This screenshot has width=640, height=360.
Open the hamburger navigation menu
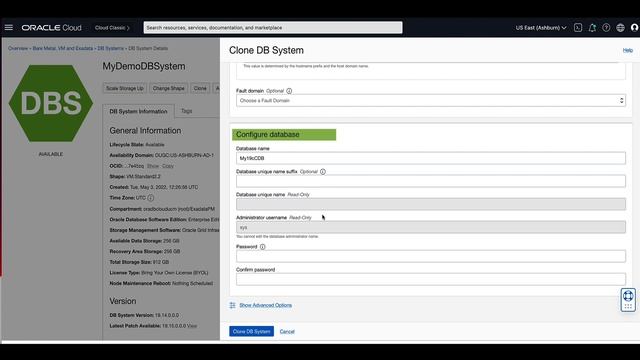click(x=9, y=28)
